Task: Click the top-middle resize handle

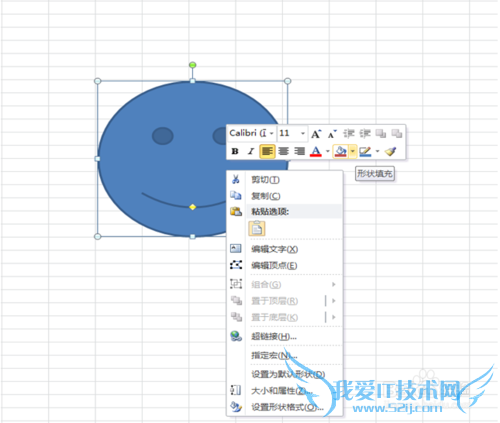Action: point(192,81)
